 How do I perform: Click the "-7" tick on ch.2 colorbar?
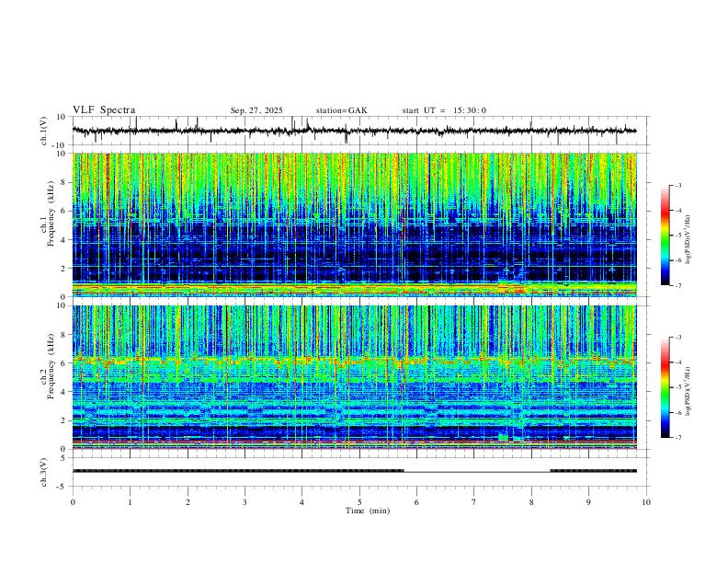pyautogui.click(x=677, y=437)
